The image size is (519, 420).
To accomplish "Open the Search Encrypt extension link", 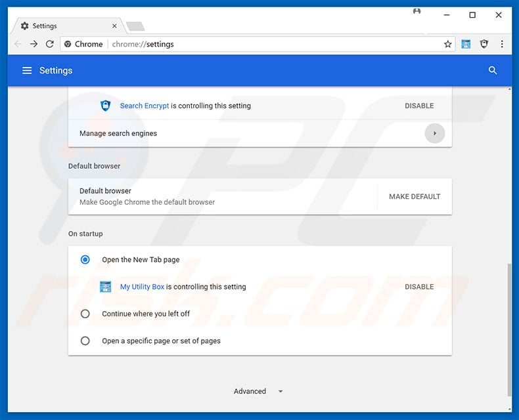I will coord(145,106).
